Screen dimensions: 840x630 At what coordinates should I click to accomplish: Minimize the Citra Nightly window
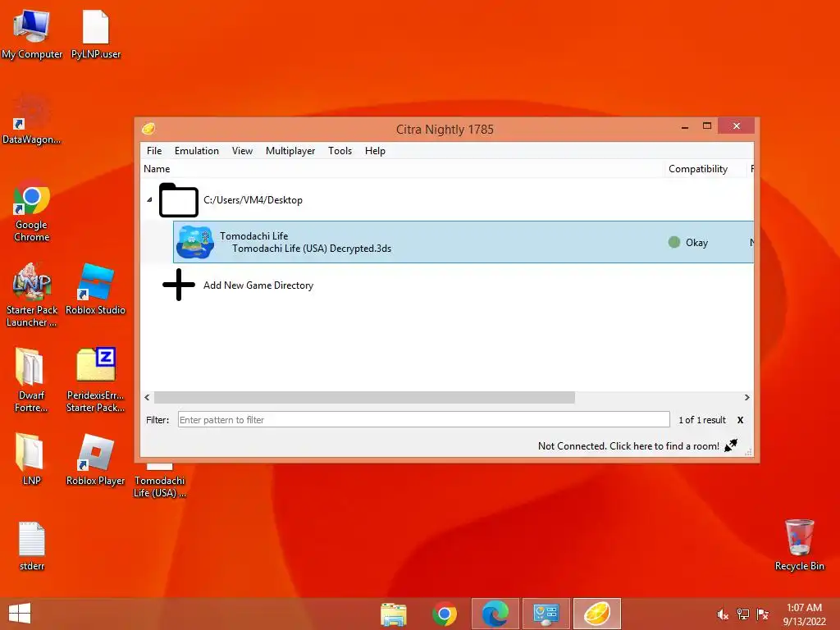point(685,126)
